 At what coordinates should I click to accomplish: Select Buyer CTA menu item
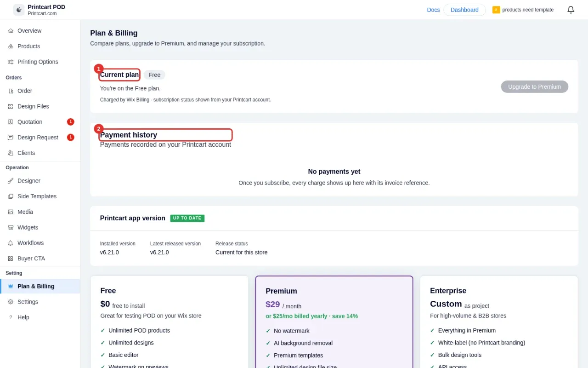(40, 259)
